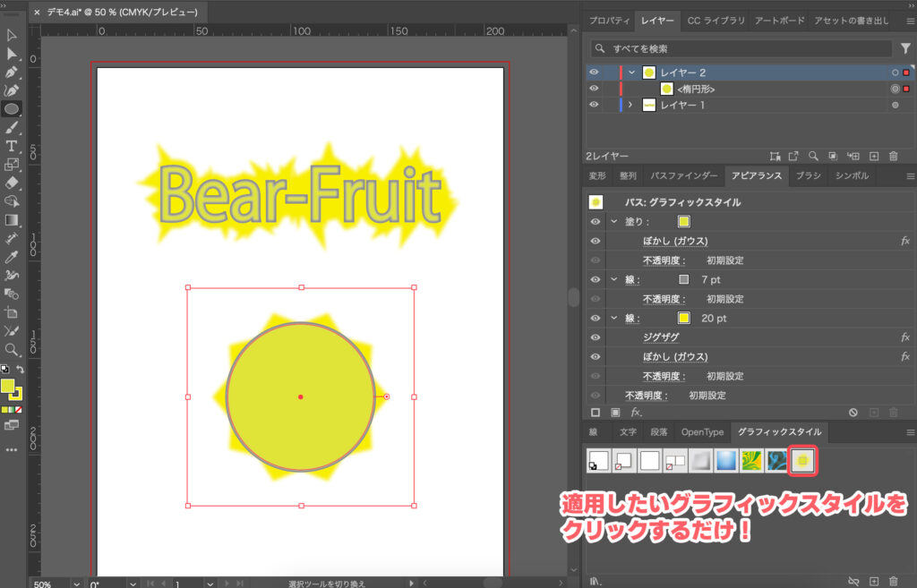
Task: Collapse the 塗り attribute in Appearance
Action: 613,222
